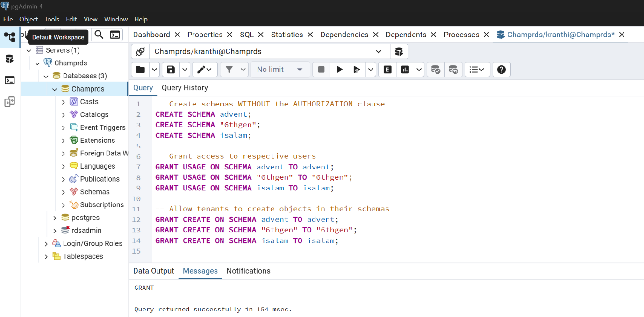Expand the Casts tree node

click(x=64, y=102)
